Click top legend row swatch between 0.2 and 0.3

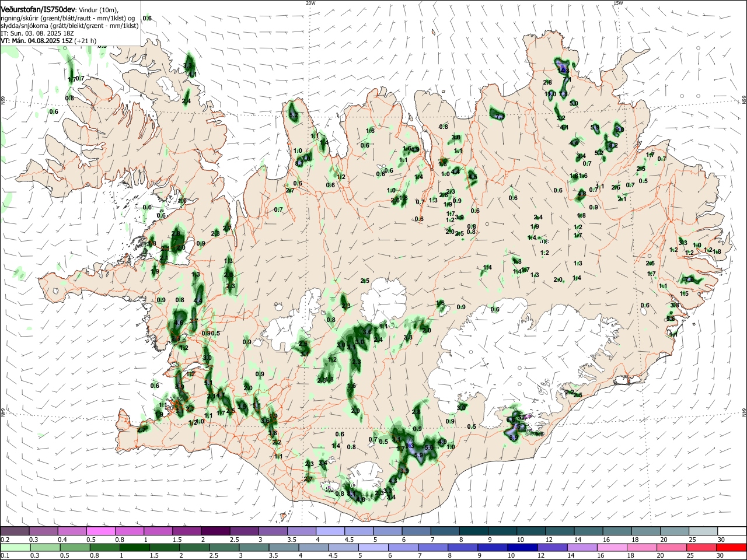[15, 531]
